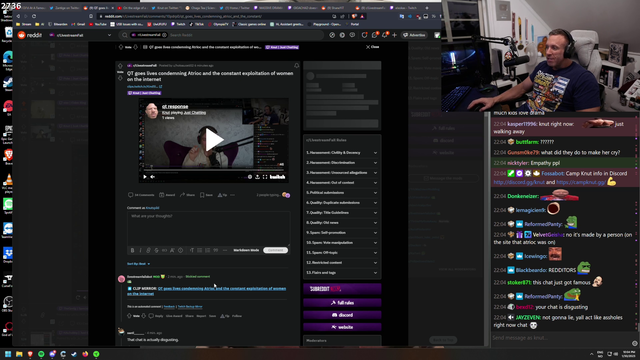
Task: Open the YouTube bookmark in bookmarks bar
Action: click(98, 24)
